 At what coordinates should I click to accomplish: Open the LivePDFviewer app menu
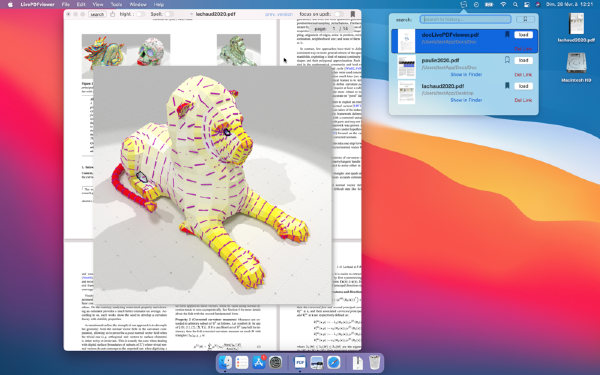[x=38, y=5]
